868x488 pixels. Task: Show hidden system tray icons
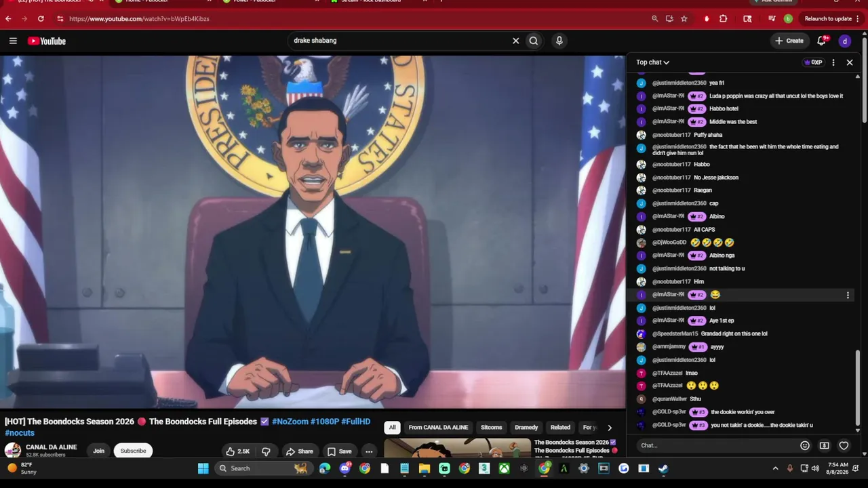click(776, 468)
